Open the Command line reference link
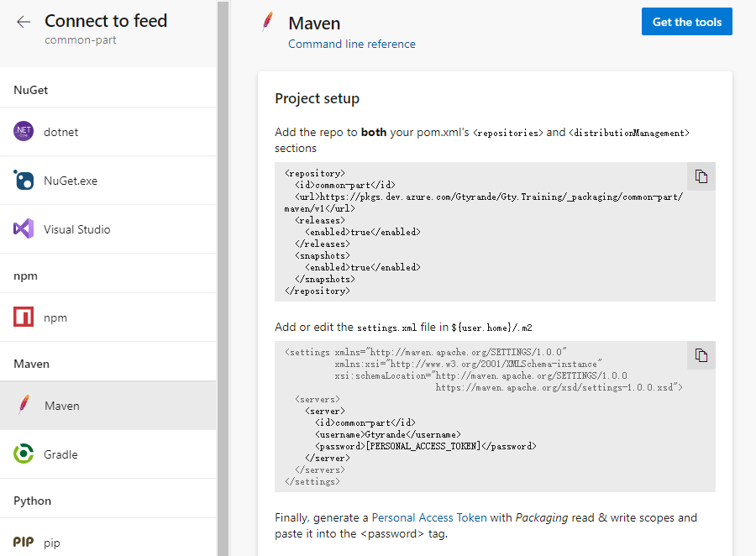The height and width of the screenshot is (556, 756). pos(351,44)
